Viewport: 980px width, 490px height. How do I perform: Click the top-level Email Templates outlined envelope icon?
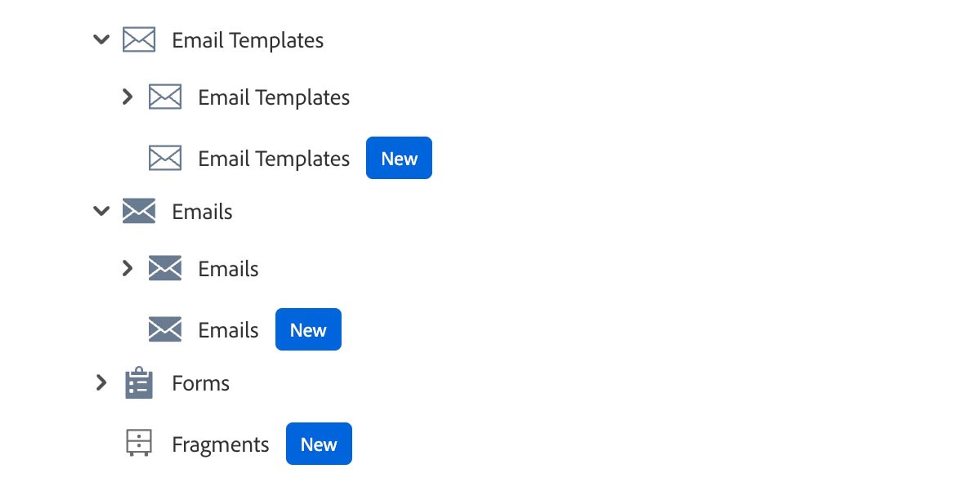coord(139,40)
